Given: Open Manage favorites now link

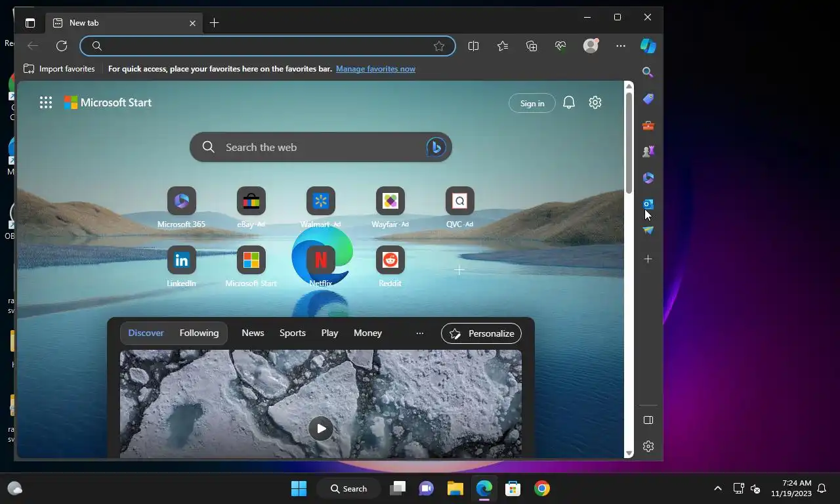Looking at the screenshot, I should (375, 69).
